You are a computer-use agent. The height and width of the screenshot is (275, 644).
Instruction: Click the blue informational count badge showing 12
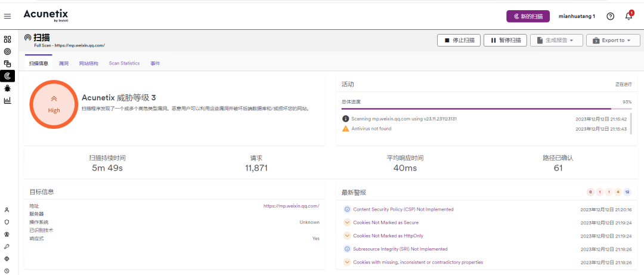(627, 192)
